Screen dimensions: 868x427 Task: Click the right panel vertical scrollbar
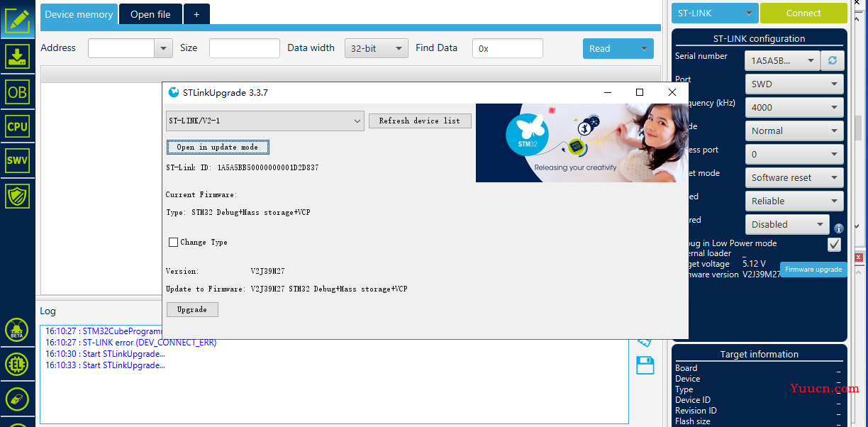pyautogui.click(x=857, y=129)
